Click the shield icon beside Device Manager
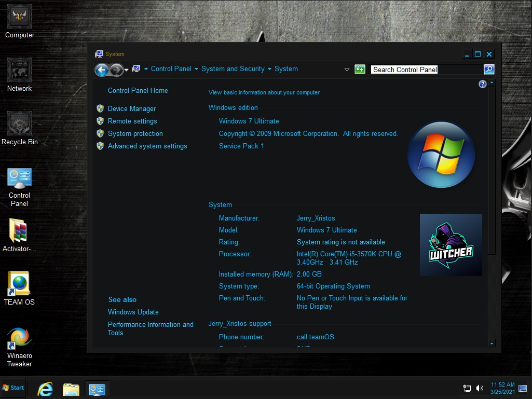532x399 pixels. click(x=100, y=108)
